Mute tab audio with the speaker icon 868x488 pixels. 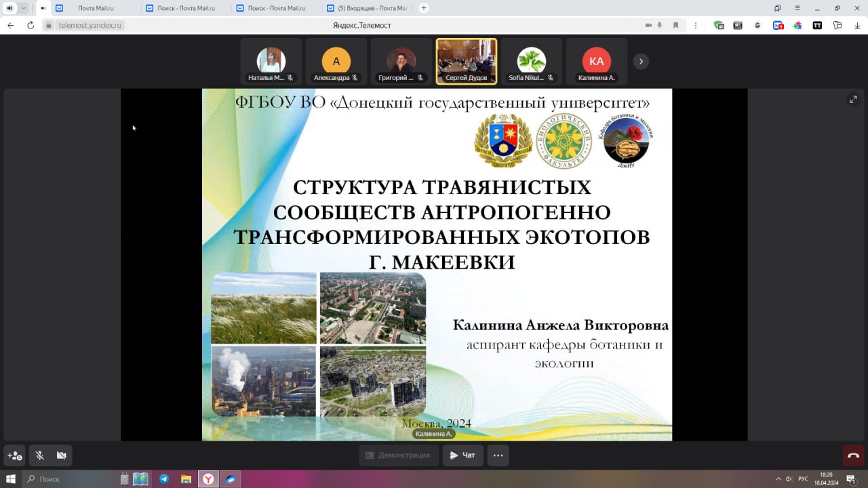point(43,8)
